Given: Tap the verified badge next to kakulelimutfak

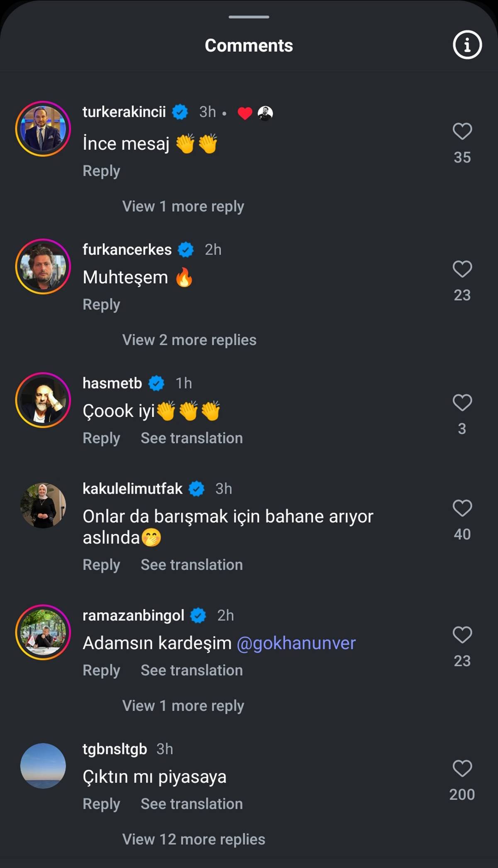Looking at the screenshot, I should tap(196, 489).
